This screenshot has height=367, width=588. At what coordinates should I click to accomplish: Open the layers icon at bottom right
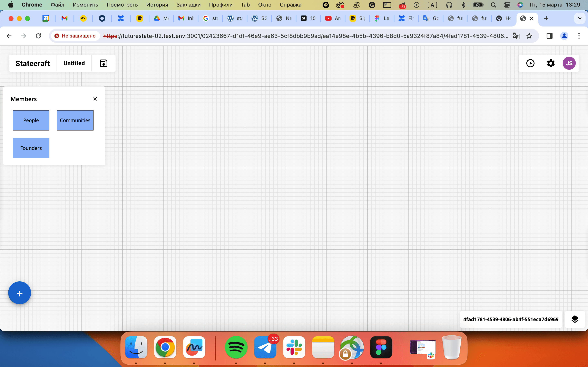pos(575,319)
